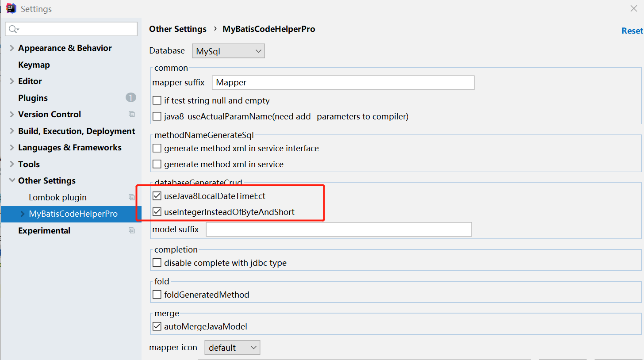
Task: Click the 'Settings' window title text
Action: coord(36,9)
